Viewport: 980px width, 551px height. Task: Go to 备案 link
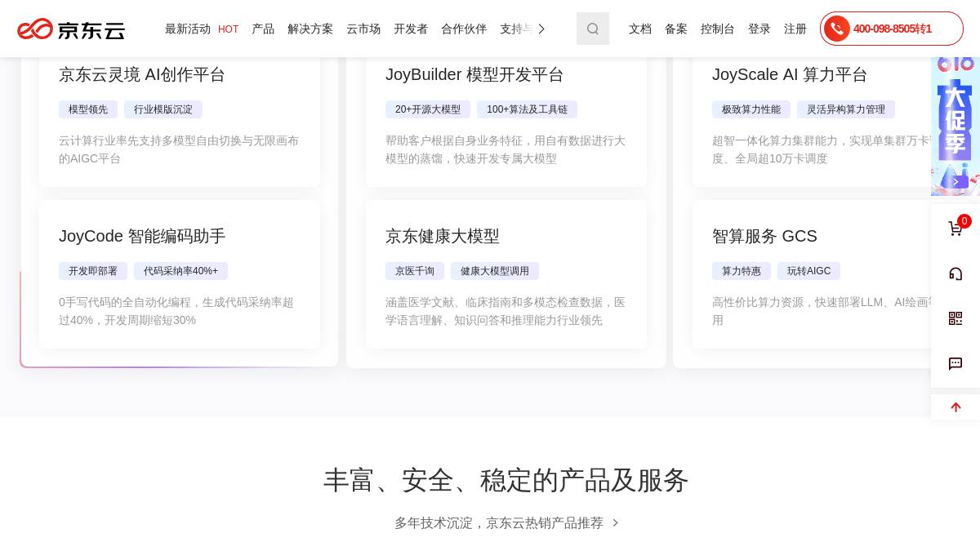point(676,29)
